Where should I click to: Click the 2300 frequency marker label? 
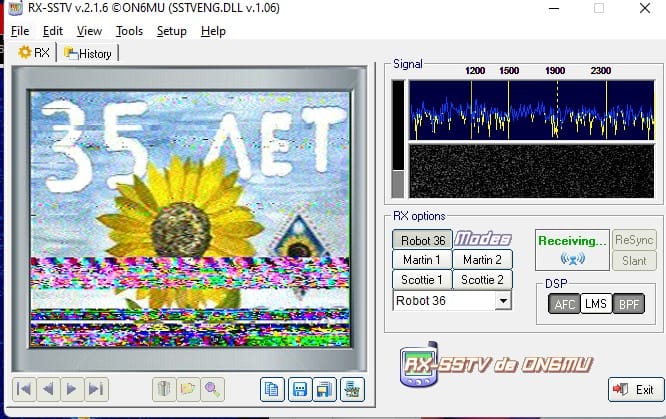[x=601, y=71]
